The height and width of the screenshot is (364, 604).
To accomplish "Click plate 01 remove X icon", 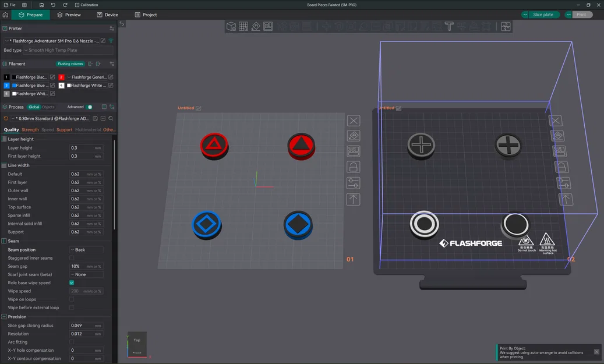I will pyautogui.click(x=354, y=121).
